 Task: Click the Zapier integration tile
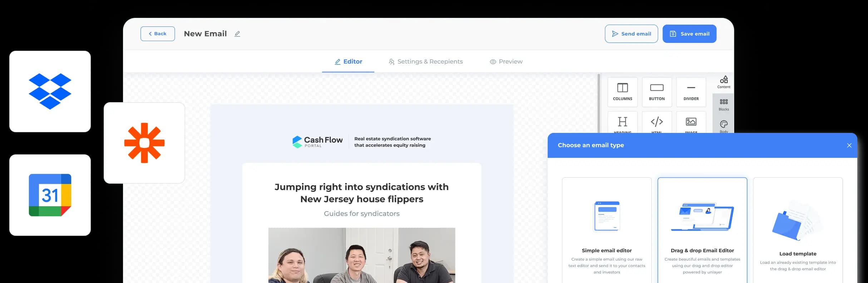[x=144, y=143]
